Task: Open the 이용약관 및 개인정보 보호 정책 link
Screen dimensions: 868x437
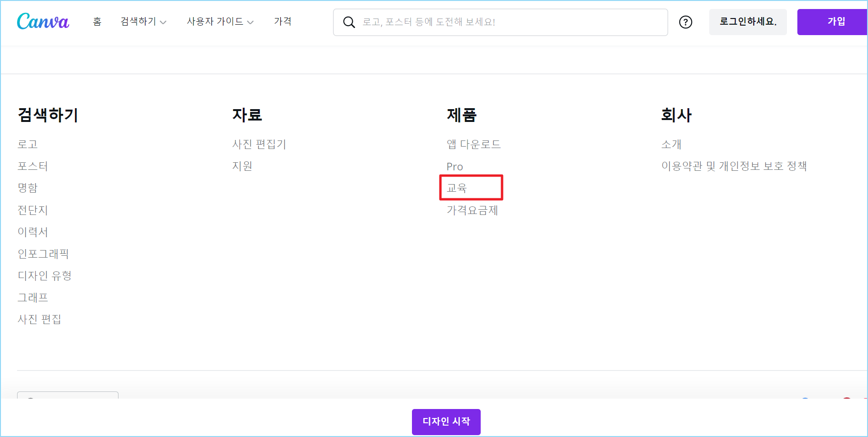Action: coord(734,166)
